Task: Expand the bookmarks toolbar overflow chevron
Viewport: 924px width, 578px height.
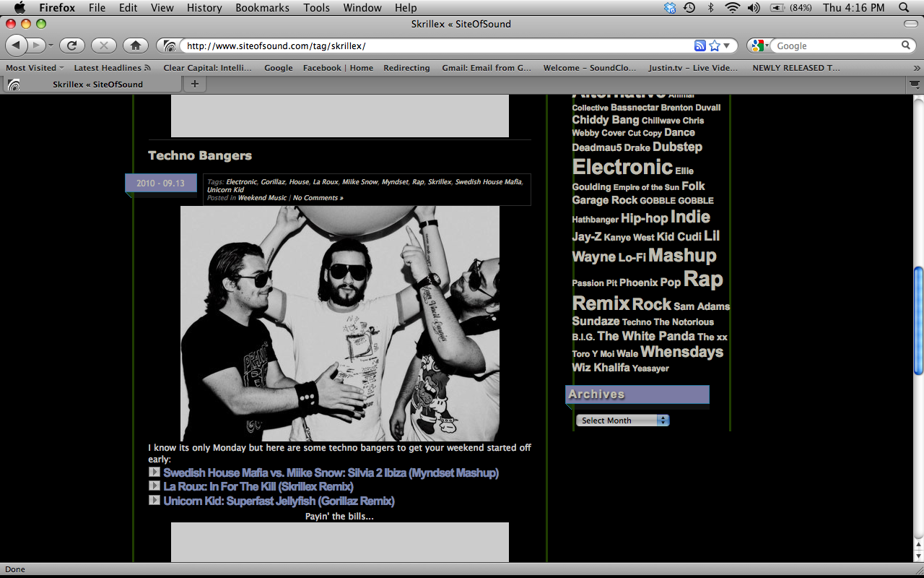Action: (917, 68)
